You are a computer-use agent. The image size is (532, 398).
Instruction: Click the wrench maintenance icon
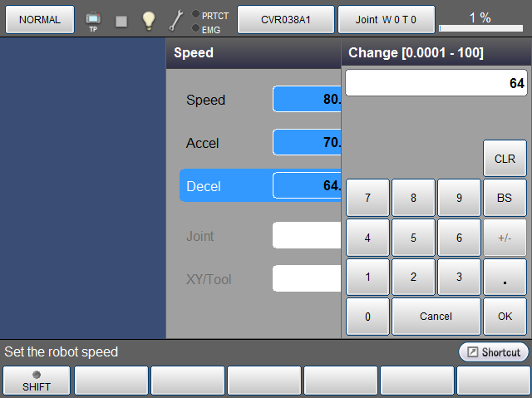click(x=175, y=20)
